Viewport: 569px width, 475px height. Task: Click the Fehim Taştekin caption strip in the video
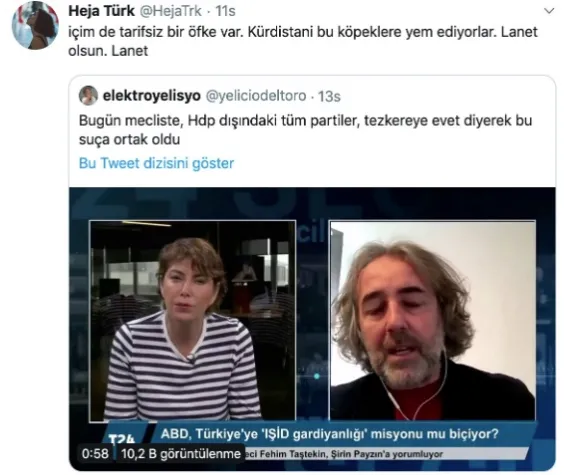click(343, 454)
